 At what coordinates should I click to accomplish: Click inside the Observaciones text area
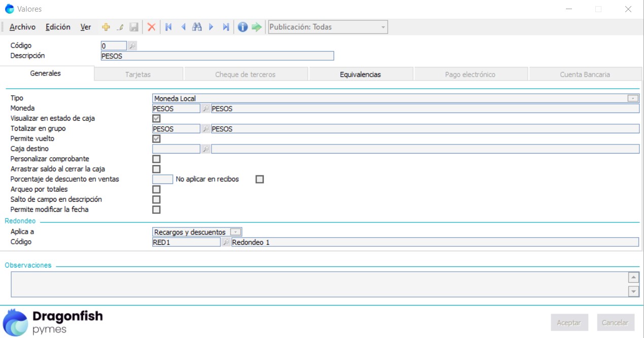point(318,284)
